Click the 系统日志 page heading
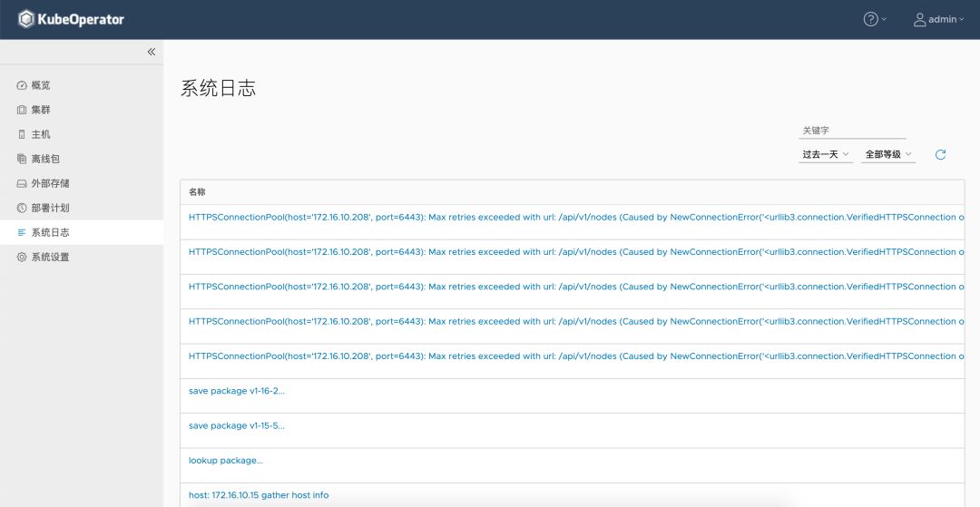This screenshot has height=507, width=980. [218, 89]
